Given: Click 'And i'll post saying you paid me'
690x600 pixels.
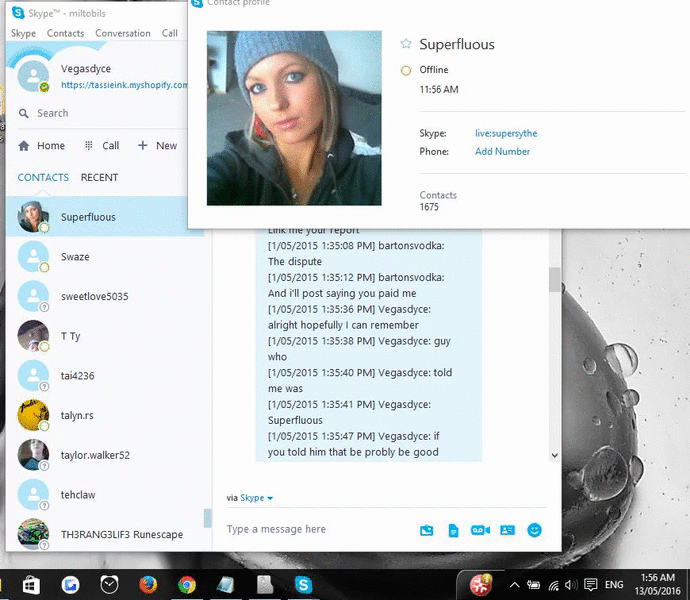Looking at the screenshot, I should click(x=342, y=293).
